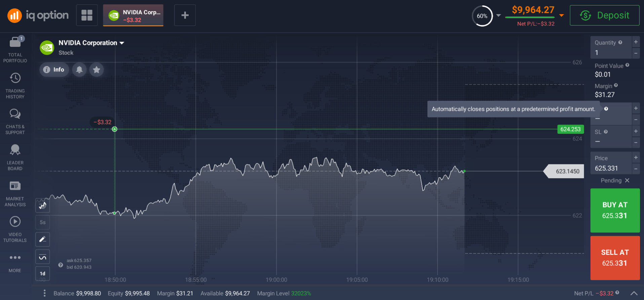Viewport: 644px width, 300px height.
Task: Open indicators wave icon
Action: 43,257
